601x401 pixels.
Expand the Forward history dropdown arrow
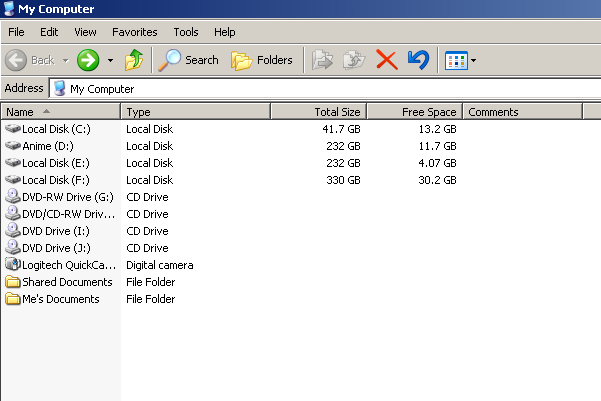(110, 60)
